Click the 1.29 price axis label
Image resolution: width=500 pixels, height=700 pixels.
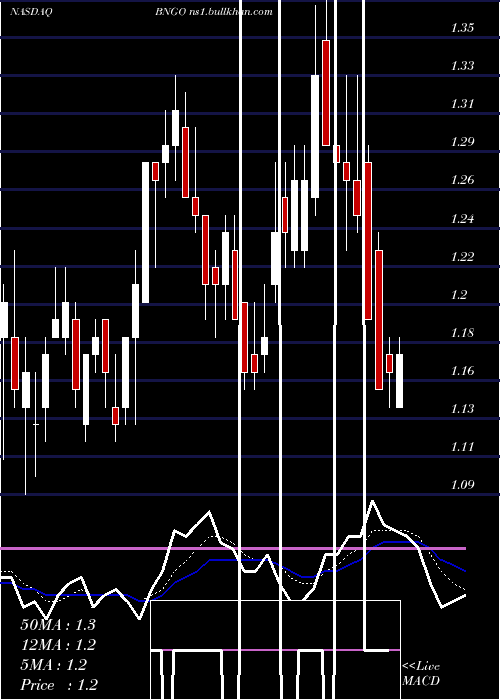tap(462, 142)
